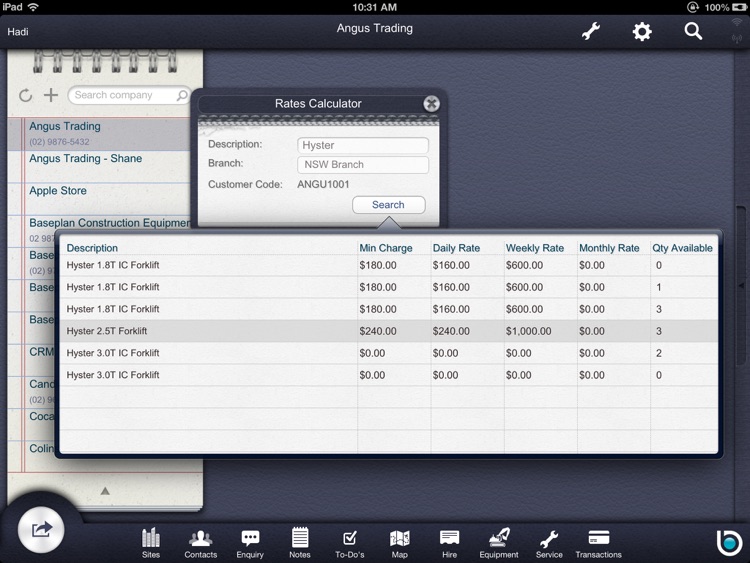
Task: Open the Map tab
Action: [x=399, y=543]
